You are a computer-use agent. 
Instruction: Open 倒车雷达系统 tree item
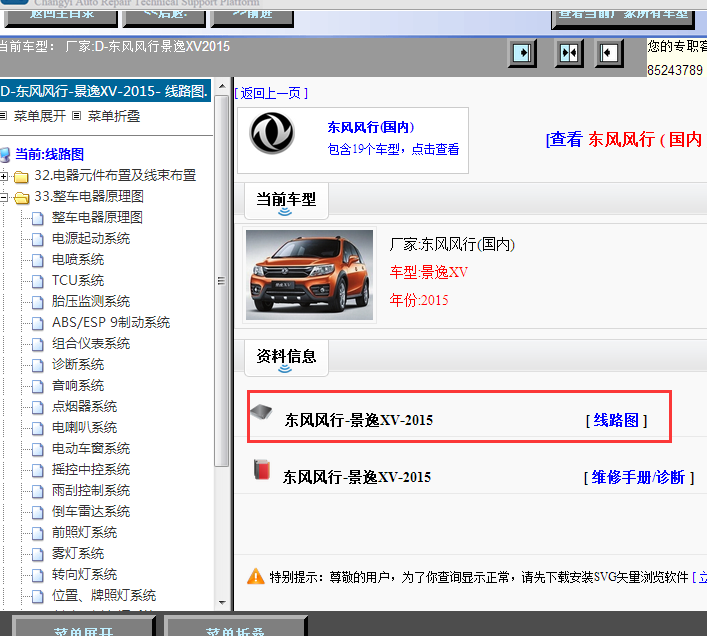(91, 511)
